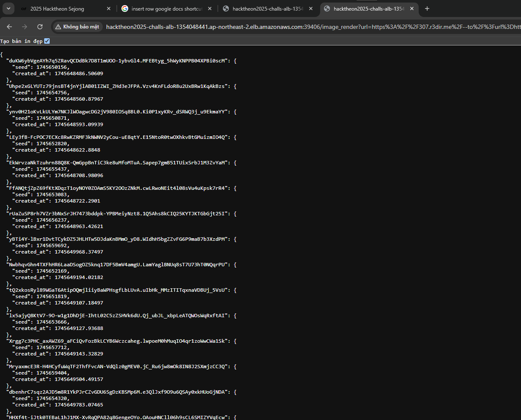This screenshot has width=521, height=420.
Task: Close the 2025 Hacktheon Sejong tab
Action: pos(109,9)
